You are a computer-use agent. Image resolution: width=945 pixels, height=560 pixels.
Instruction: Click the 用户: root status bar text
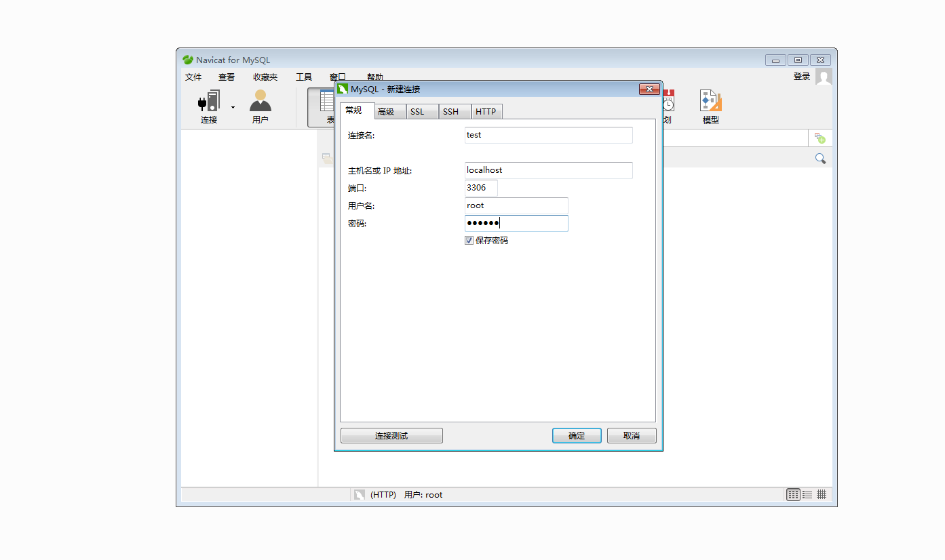click(423, 495)
